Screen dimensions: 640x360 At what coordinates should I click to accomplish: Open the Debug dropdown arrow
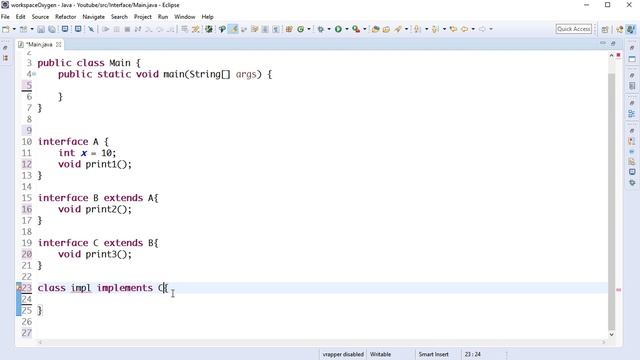pyautogui.click(x=329, y=29)
